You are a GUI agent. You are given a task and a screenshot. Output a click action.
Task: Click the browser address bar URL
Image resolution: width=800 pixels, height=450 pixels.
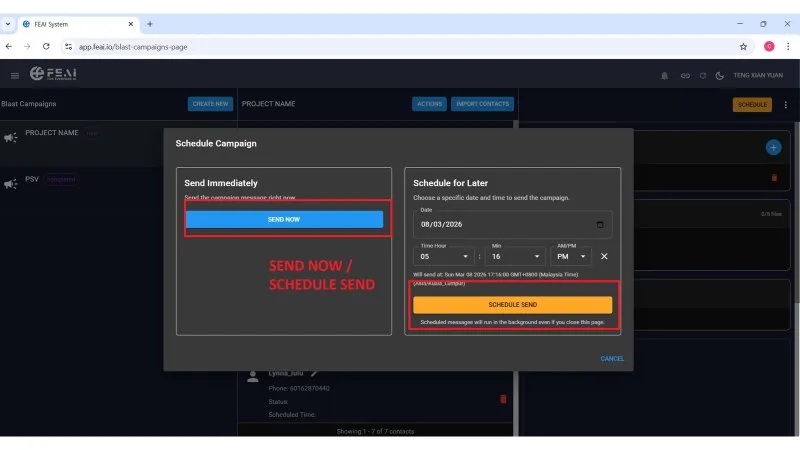133,47
